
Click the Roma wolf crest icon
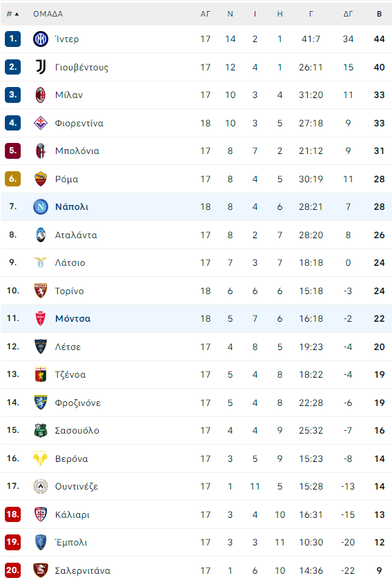40,179
